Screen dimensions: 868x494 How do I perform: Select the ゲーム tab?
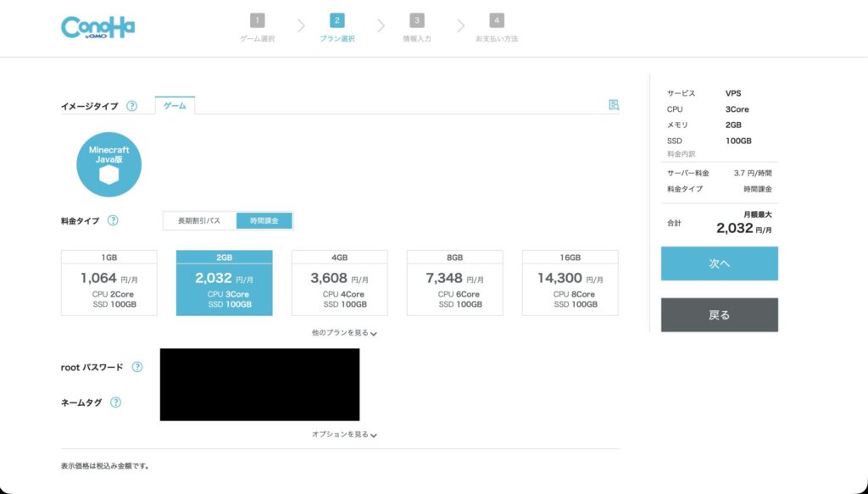[175, 106]
